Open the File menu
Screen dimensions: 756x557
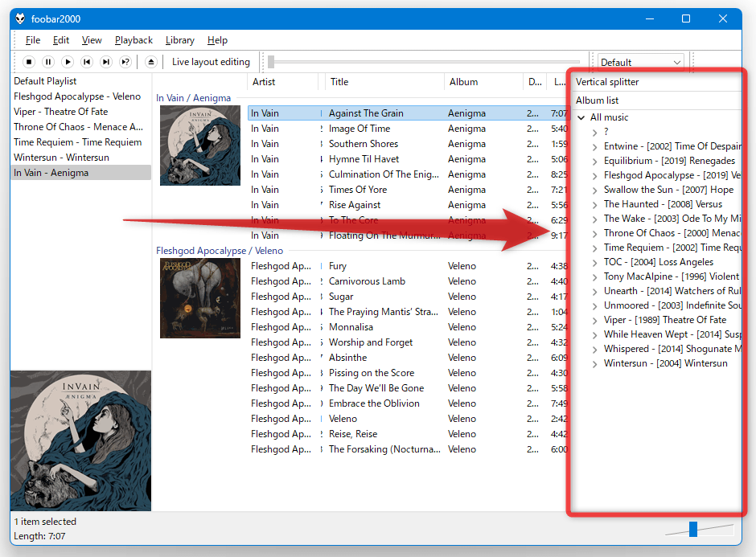[33, 40]
